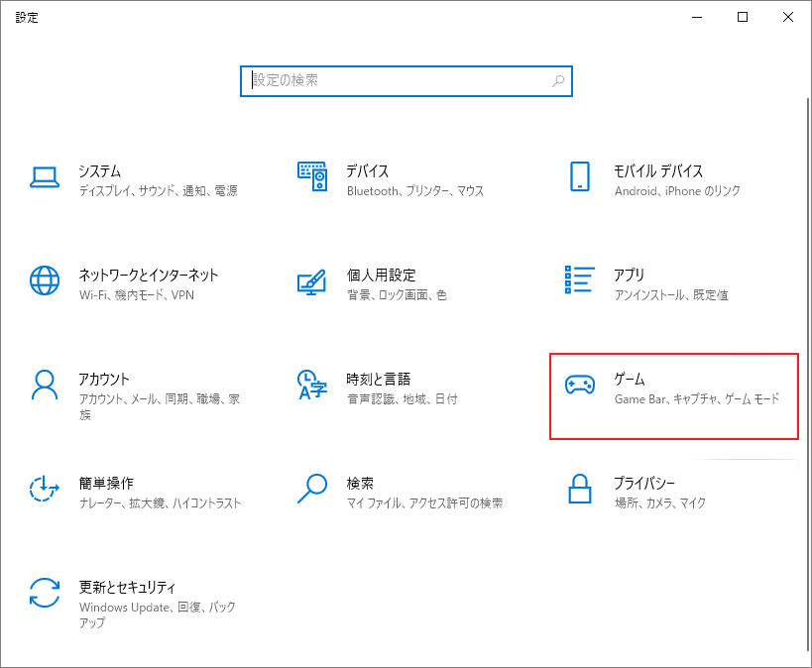
Task: Open the アプリ title
Action: 630,275
